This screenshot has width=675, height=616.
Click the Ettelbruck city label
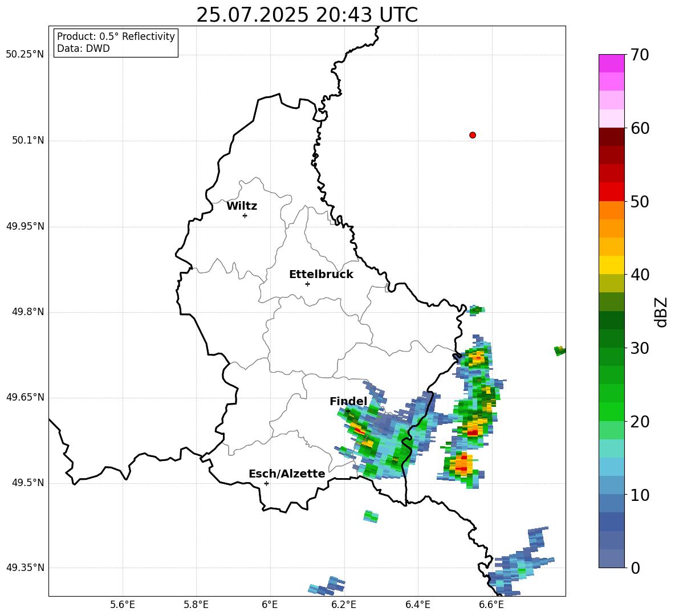(321, 275)
